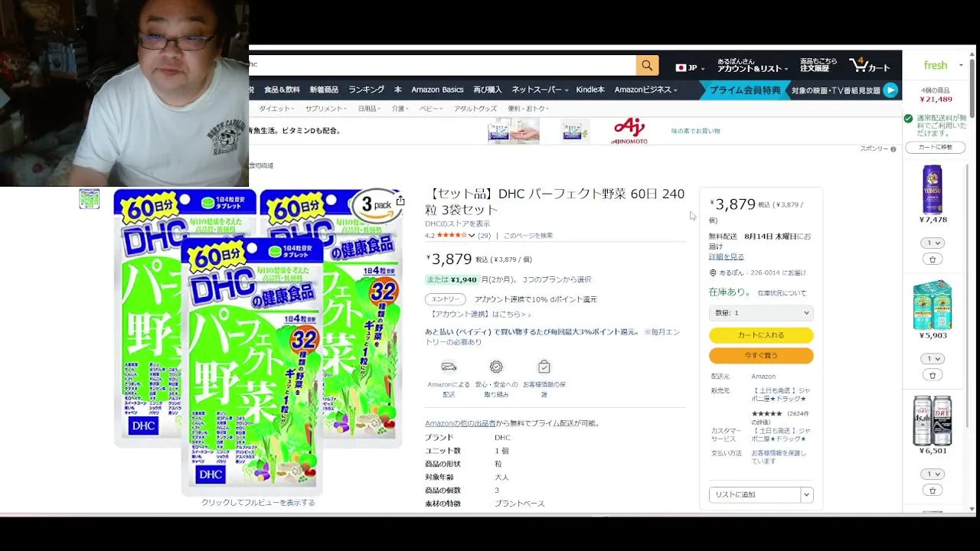
Task: Click the リストに追加 button
Action: (x=754, y=495)
